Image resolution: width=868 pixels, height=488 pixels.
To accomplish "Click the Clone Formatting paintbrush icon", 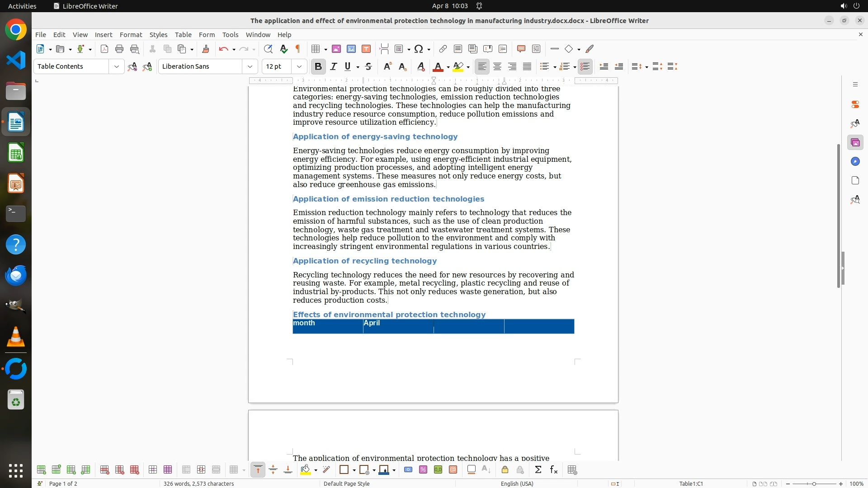I will click(x=206, y=49).
